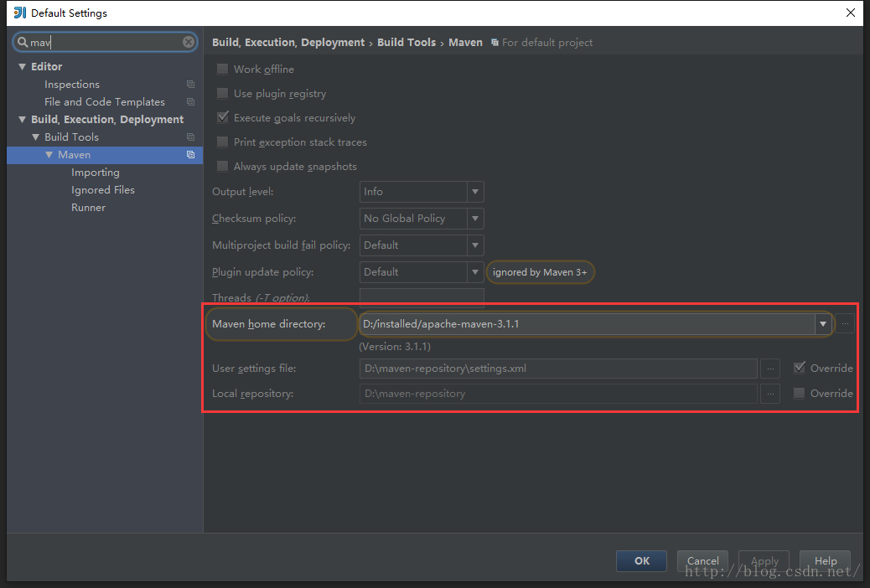Viewport: 870px width, 588px height.
Task: Click the Threads (-T option) input field
Action: (x=422, y=298)
